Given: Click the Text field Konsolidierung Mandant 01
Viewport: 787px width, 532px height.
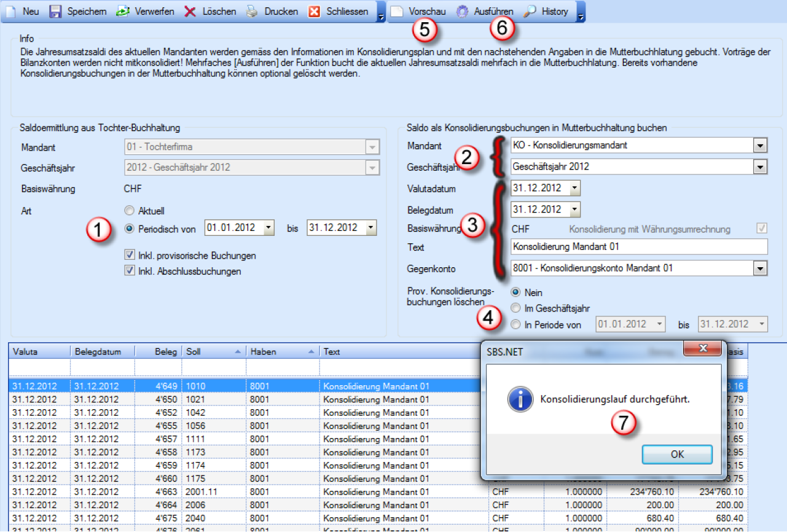Looking at the screenshot, I should pyautogui.click(x=639, y=247).
